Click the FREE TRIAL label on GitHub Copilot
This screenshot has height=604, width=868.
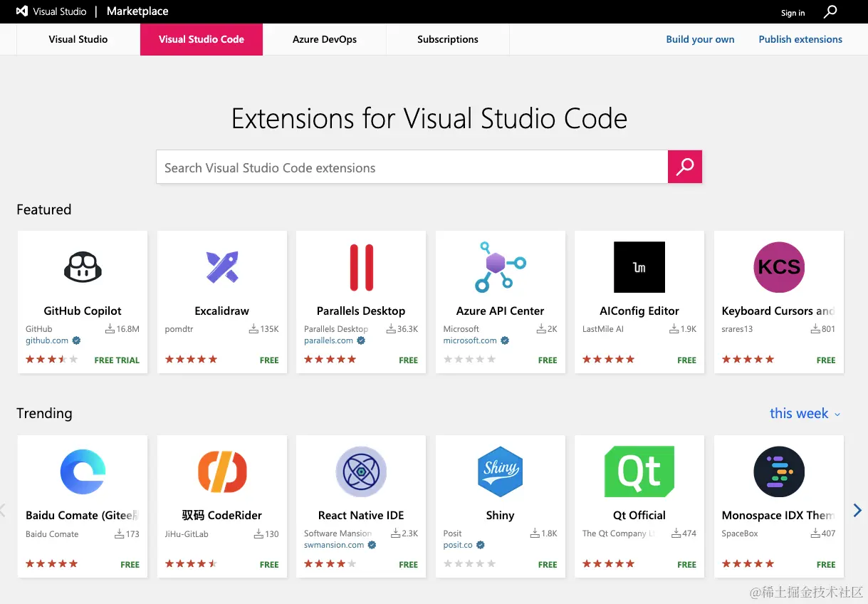tap(117, 360)
